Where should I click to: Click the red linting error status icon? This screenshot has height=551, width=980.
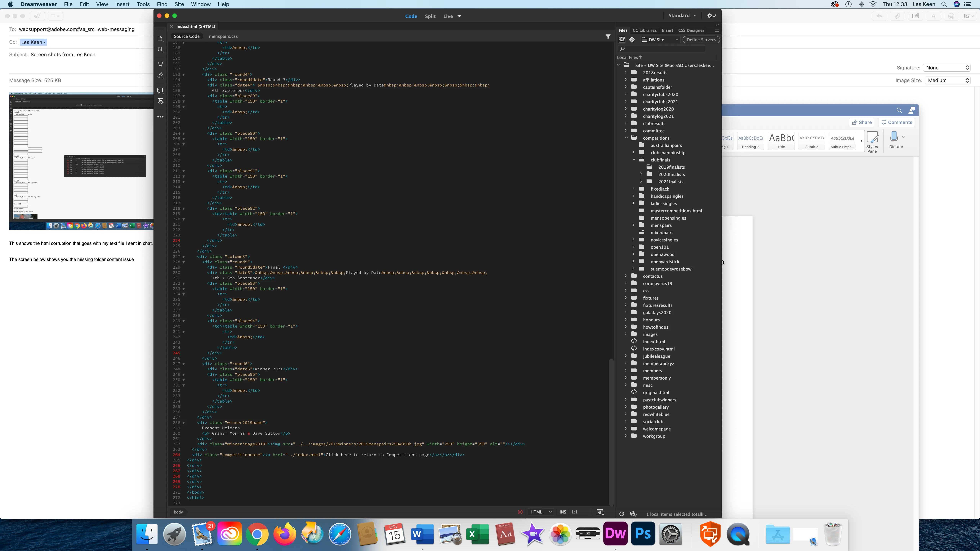520,512
